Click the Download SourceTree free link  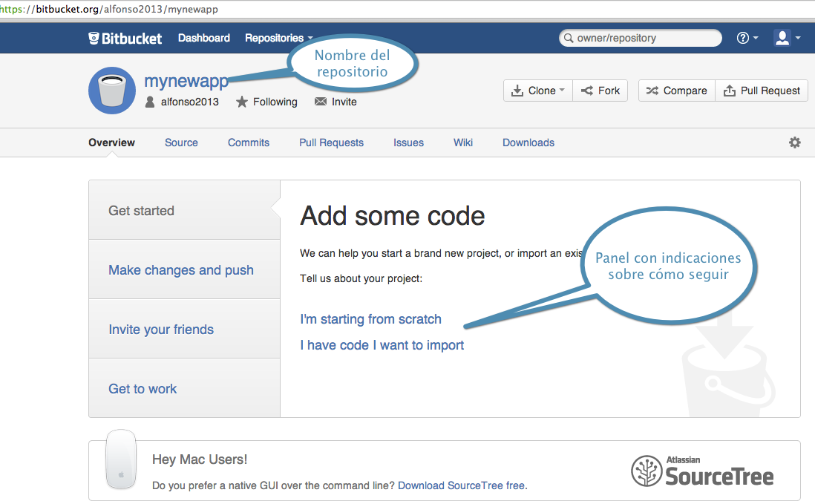pyautogui.click(x=461, y=485)
